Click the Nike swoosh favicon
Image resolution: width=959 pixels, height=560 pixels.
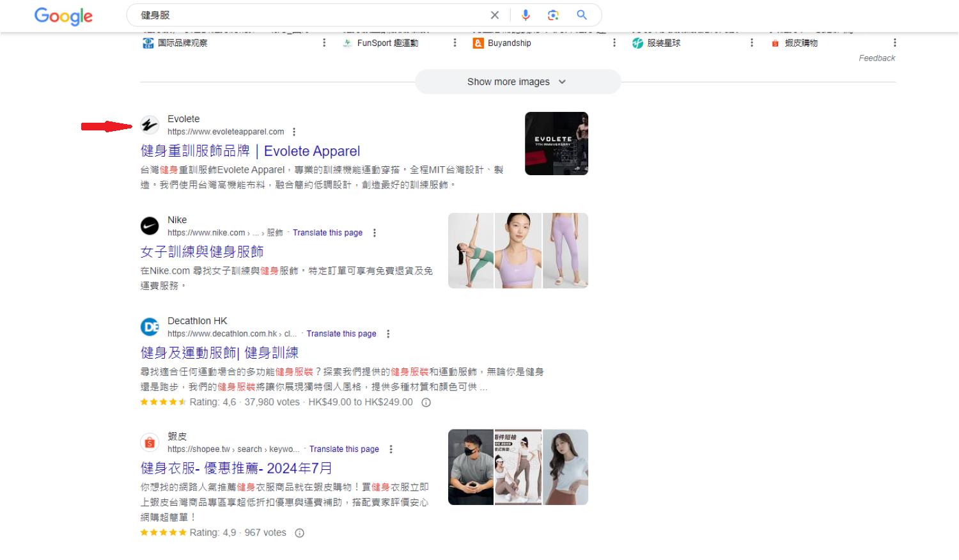[150, 226]
